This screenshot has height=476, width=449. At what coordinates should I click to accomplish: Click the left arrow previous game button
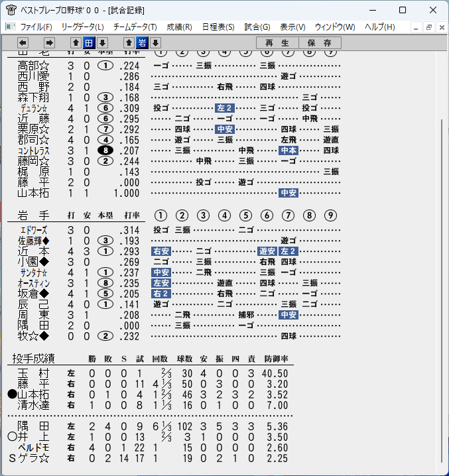click(x=23, y=43)
